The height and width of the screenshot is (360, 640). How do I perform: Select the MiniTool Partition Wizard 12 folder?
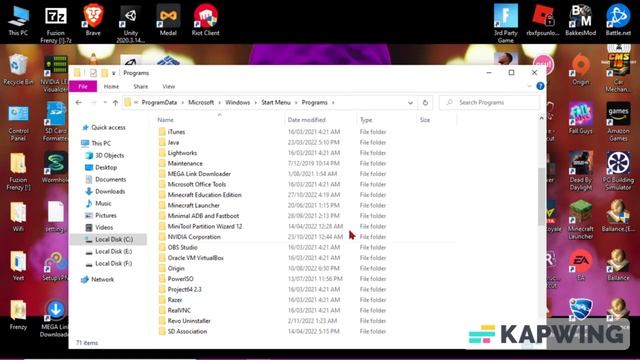coord(306,226)
